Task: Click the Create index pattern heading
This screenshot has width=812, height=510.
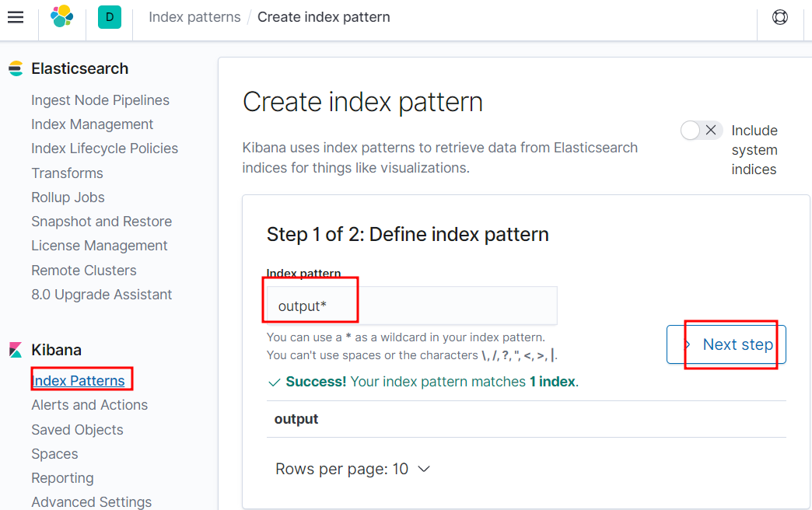Action: (x=362, y=102)
